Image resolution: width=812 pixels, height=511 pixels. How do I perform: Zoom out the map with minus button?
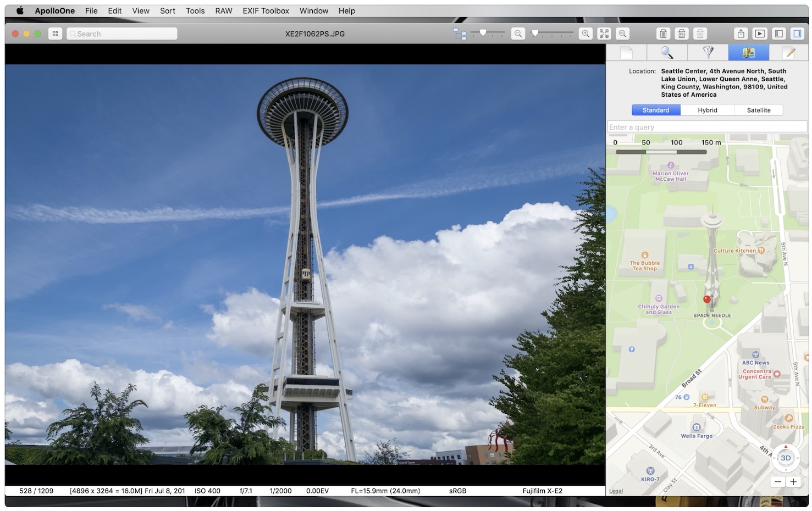[x=777, y=482]
